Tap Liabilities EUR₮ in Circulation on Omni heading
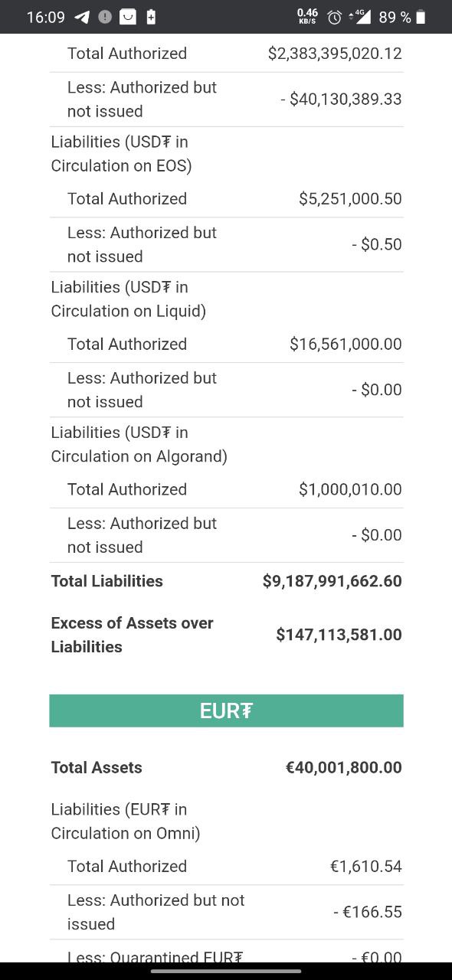The image size is (452, 980). pyautogui.click(x=126, y=821)
